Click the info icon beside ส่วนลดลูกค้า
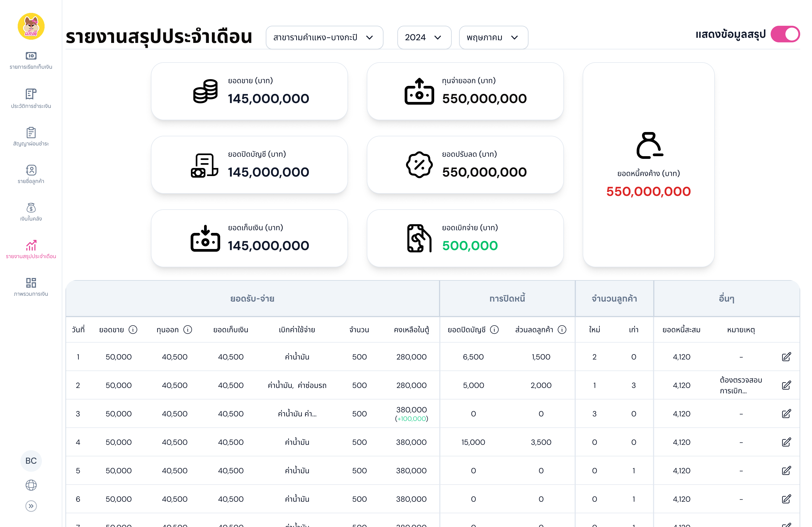Screen dimensions: 812x527 [562, 330]
